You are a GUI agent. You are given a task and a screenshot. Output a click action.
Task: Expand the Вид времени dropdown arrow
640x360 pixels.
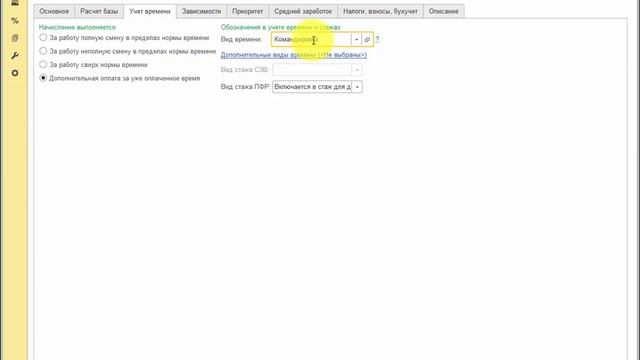pyautogui.click(x=356, y=40)
